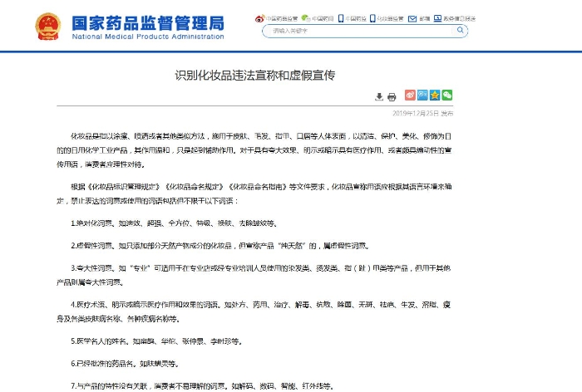The image size is (582, 392).
Task: Share via the blue Tencent Weibo icon
Action: [x=422, y=96]
